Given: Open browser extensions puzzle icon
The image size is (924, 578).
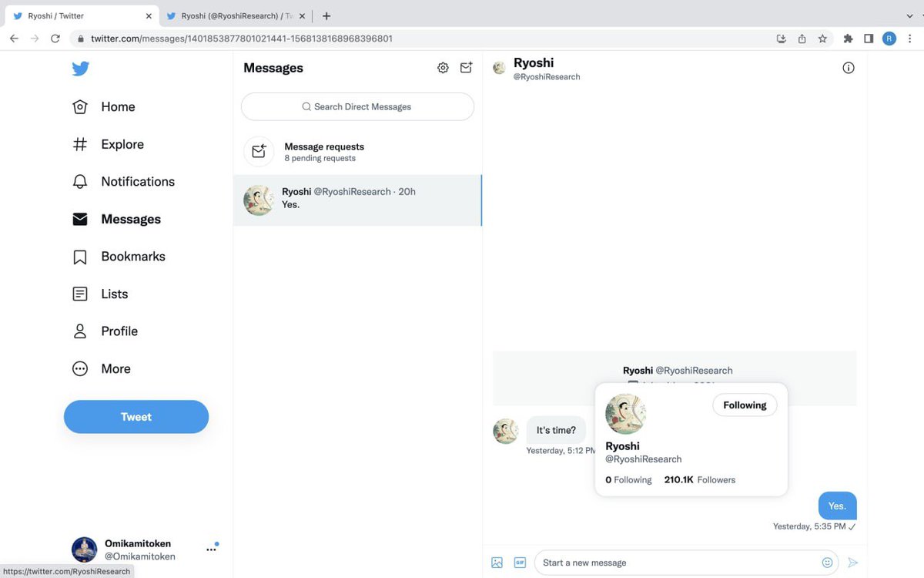Looking at the screenshot, I should tap(849, 39).
